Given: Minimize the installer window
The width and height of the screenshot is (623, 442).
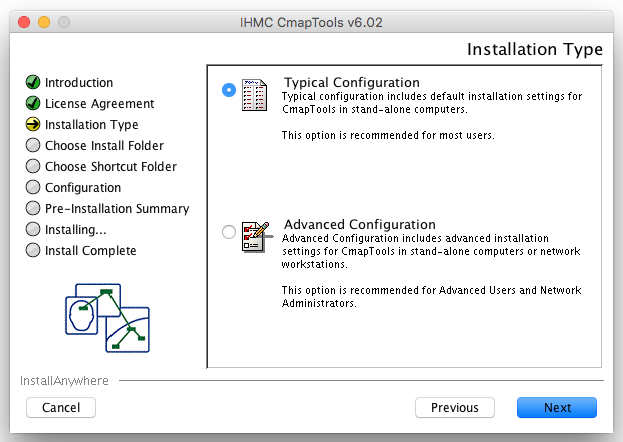Looking at the screenshot, I should [x=44, y=22].
